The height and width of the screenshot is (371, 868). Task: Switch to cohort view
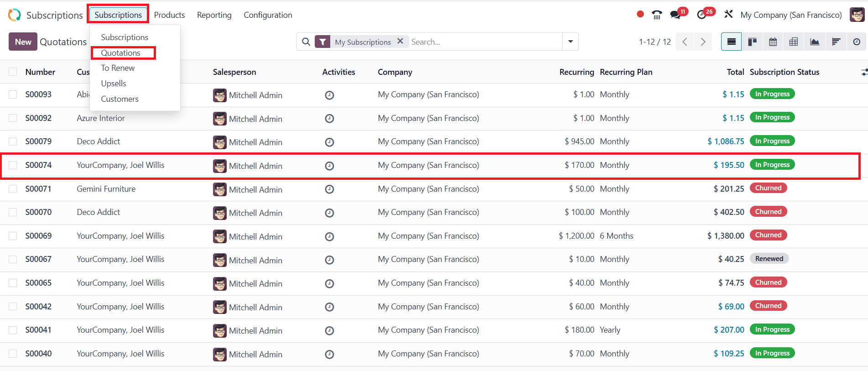pos(836,42)
